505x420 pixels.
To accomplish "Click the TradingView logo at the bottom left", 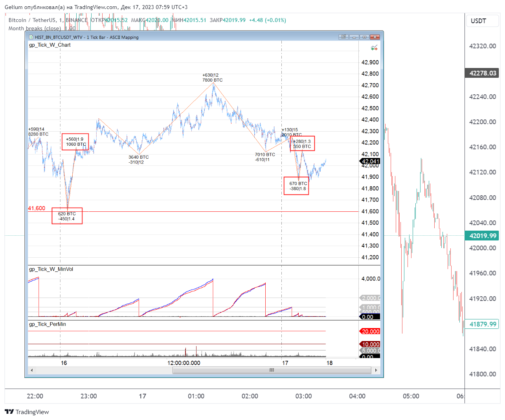I will (x=27, y=412).
